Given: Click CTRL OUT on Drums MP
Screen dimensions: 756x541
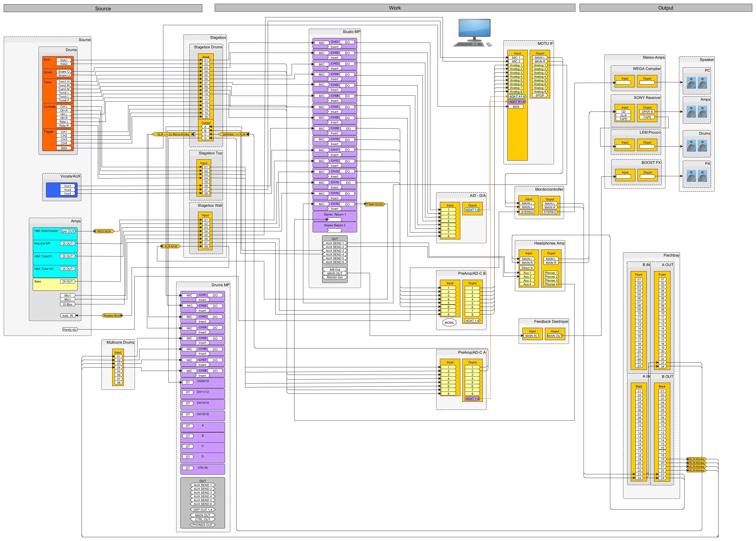Looking at the screenshot, I should coord(203,519).
